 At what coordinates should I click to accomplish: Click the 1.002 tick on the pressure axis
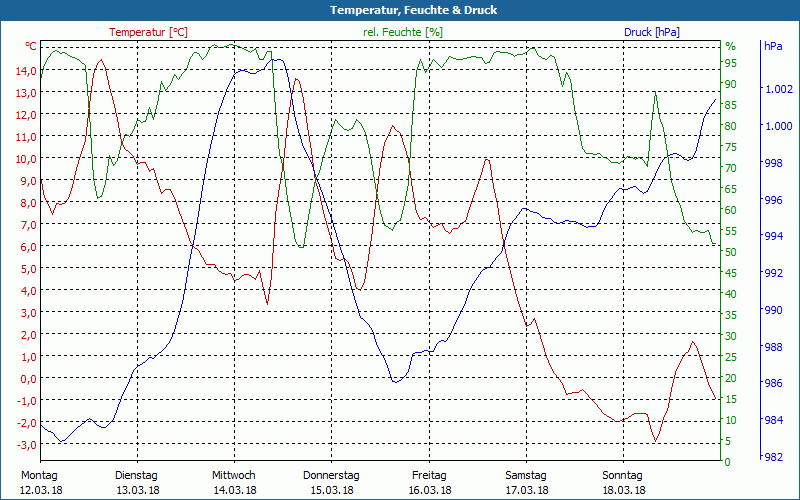(778, 90)
